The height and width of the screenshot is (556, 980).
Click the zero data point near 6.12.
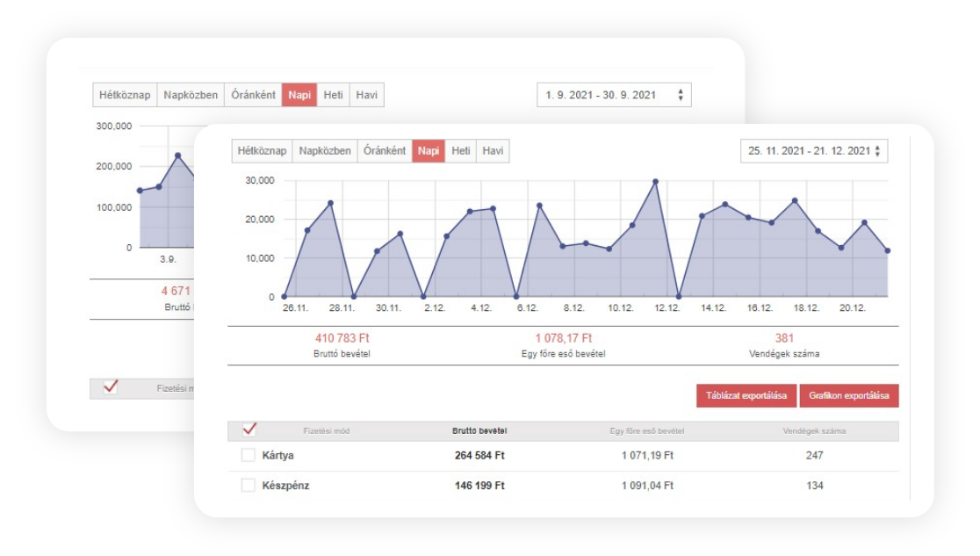tap(516, 297)
